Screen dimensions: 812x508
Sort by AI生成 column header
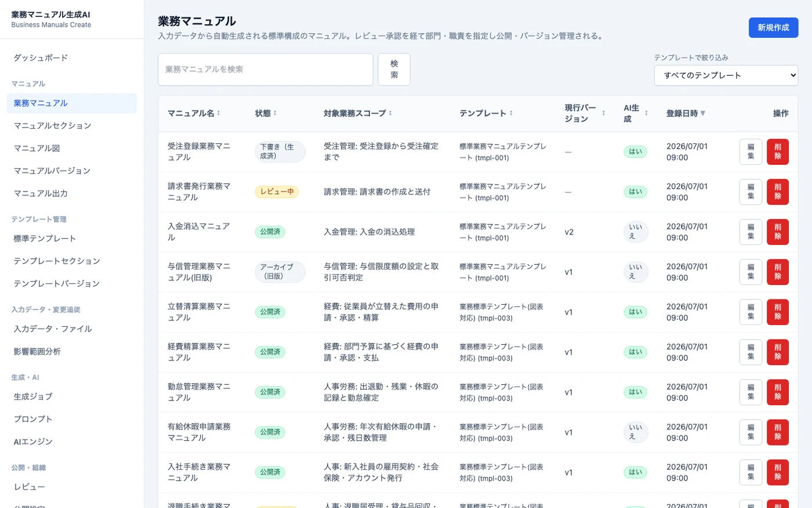coord(636,113)
